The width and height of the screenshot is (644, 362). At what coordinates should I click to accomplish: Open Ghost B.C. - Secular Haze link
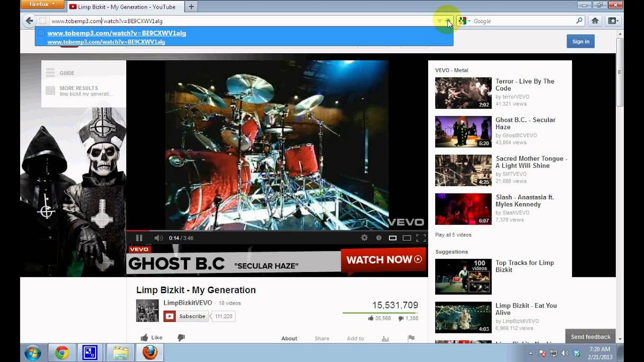pos(525,123)
